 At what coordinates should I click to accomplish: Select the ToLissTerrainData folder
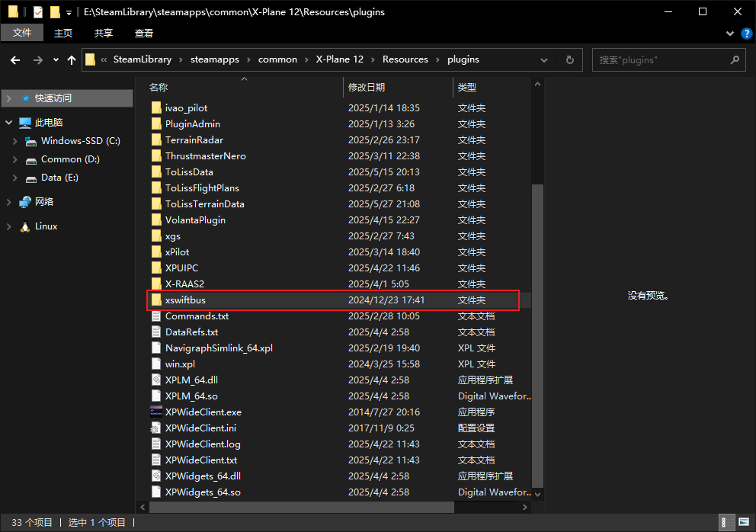[204, 204]
